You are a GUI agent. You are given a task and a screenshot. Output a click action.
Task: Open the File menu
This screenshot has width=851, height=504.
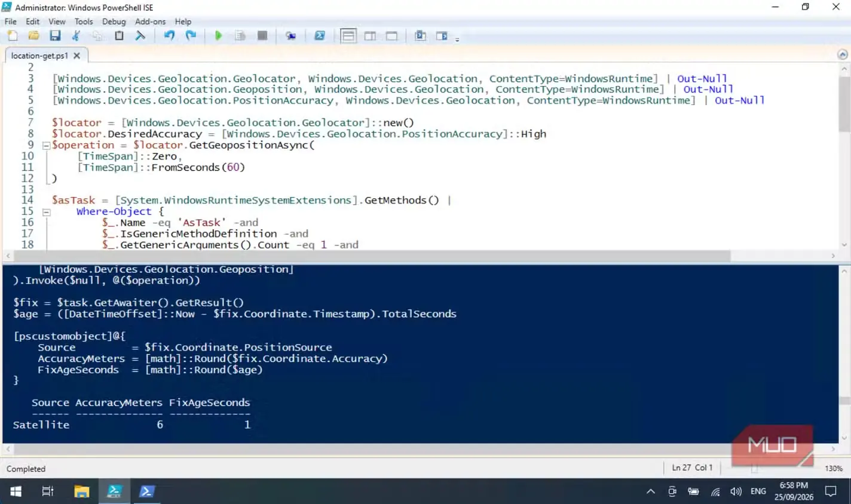coord(11,21)
